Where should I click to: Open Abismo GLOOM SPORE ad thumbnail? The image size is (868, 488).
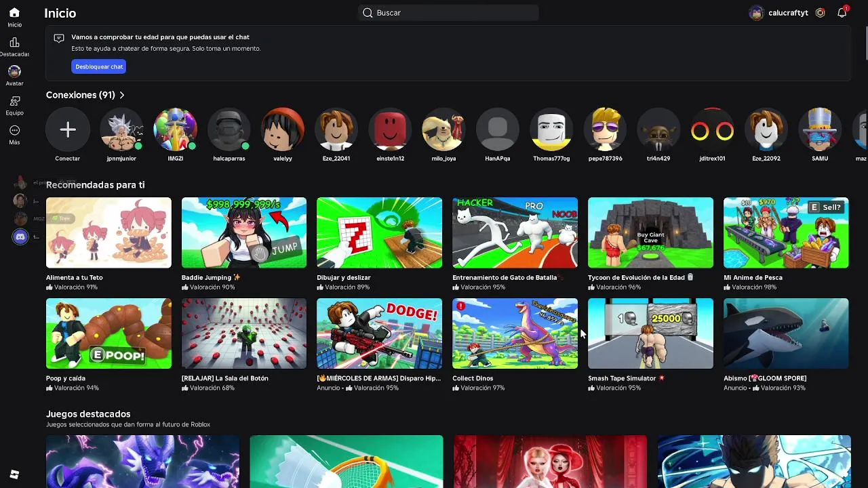pyautogui.click(x=786, y=333)
